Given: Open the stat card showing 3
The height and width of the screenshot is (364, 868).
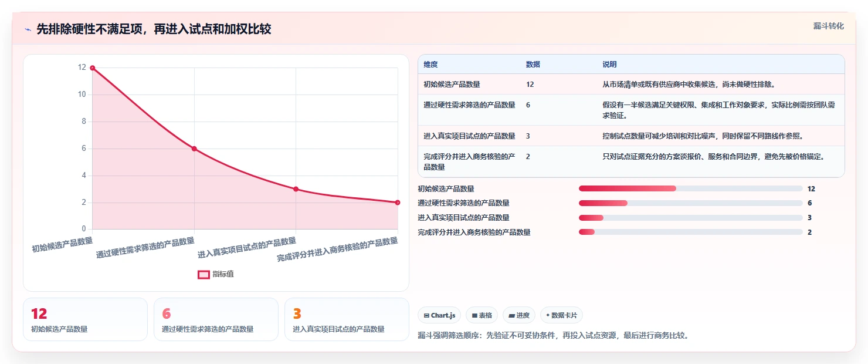Looking at the screenshot, I should click(x=347, y=319).
